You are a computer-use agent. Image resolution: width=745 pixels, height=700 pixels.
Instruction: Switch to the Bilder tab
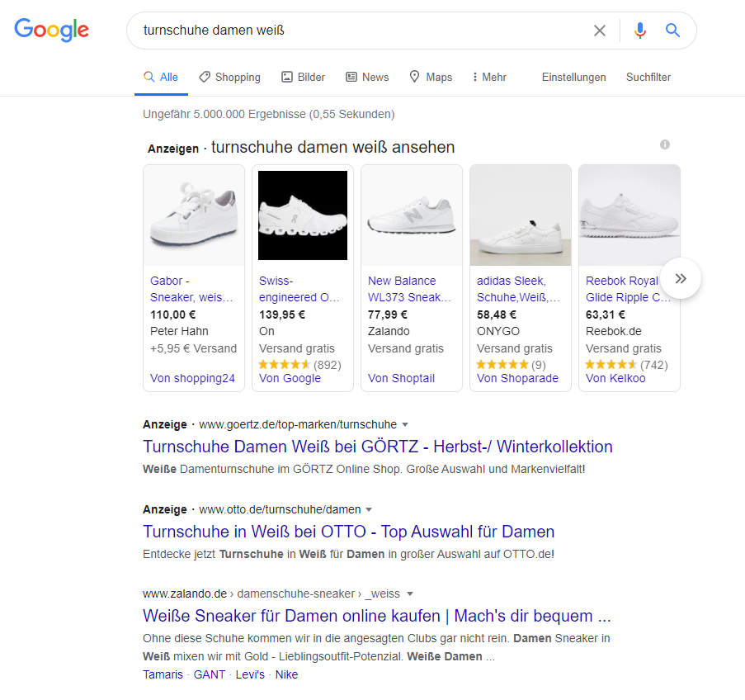pyautogui.click(x=303, y=77)
